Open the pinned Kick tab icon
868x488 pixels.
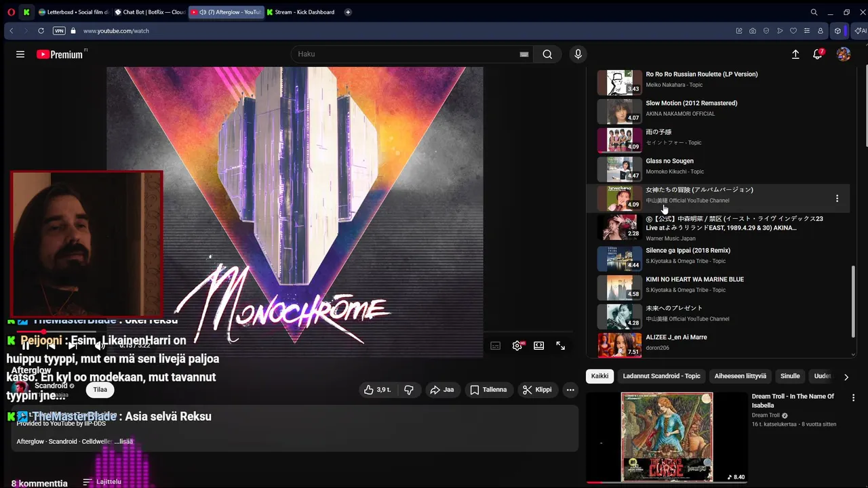(x=26, y=12)
